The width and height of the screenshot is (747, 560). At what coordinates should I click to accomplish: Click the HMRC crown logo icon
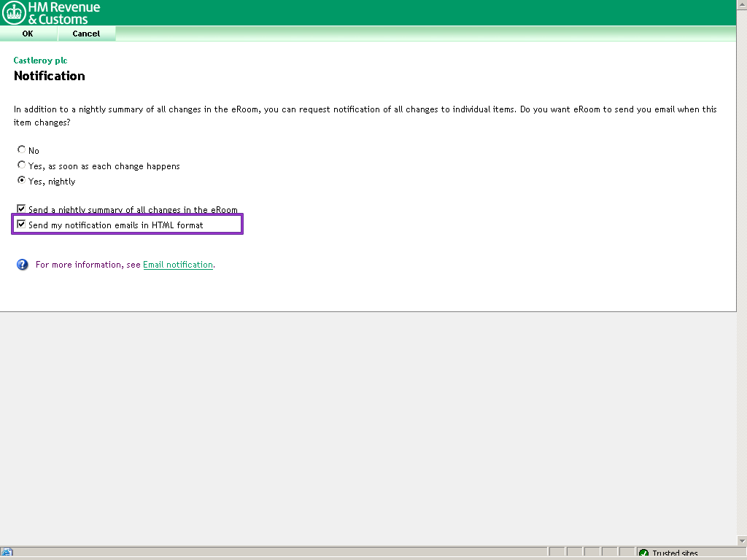tap(14, 12)
